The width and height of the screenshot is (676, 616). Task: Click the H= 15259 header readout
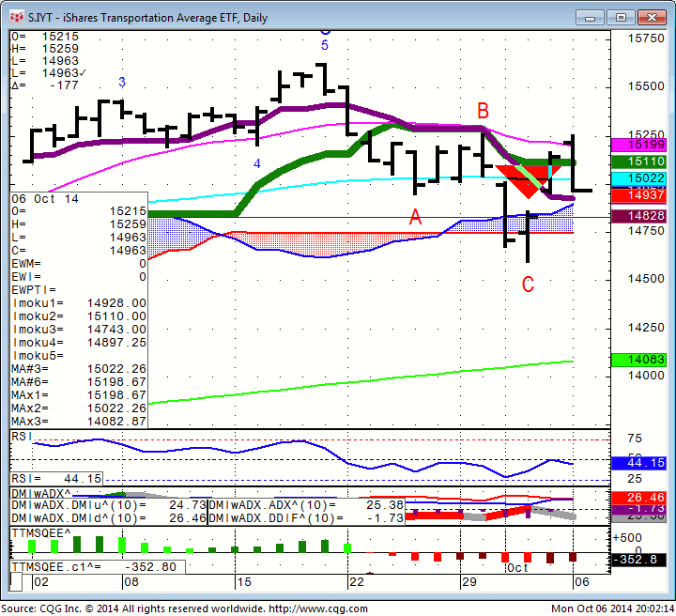click(x=45, y=49)
